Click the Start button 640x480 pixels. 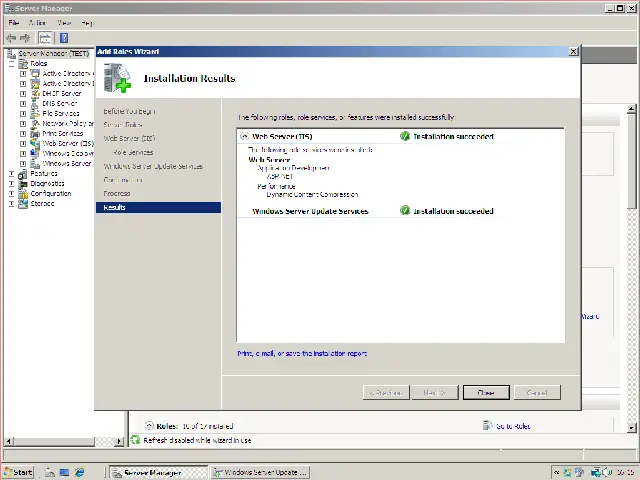tap(18, 472)
